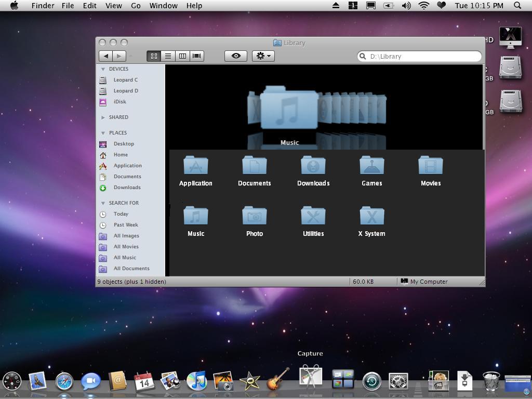The width and height of the screenshot is (532, 399).
Task: Open the Documents folder icon
Action: pos(255,165)
